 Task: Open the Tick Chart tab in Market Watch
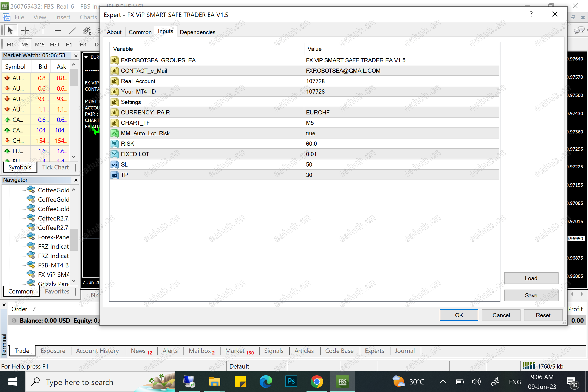[x=56, y=167]
